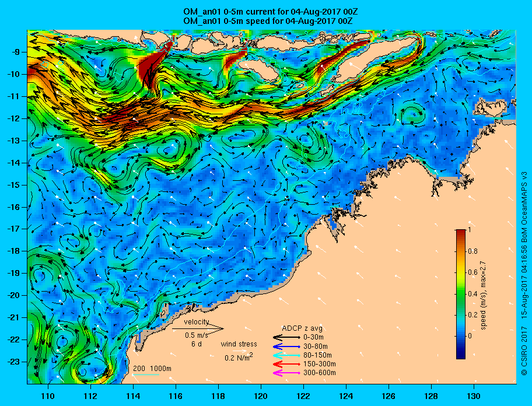The width and height of the screenshot is (532, 406).
Task: Click the '300-600m' depth label
Action: pos(320,373)
